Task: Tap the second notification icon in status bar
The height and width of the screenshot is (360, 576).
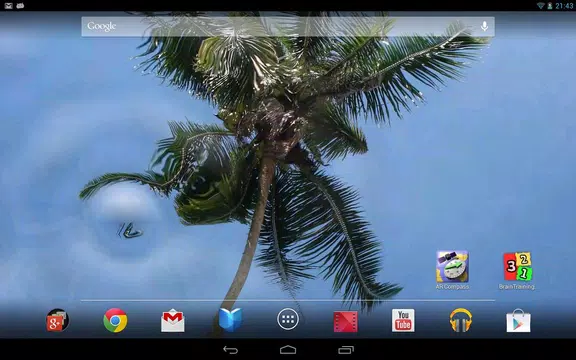Action: click(21, 6)
